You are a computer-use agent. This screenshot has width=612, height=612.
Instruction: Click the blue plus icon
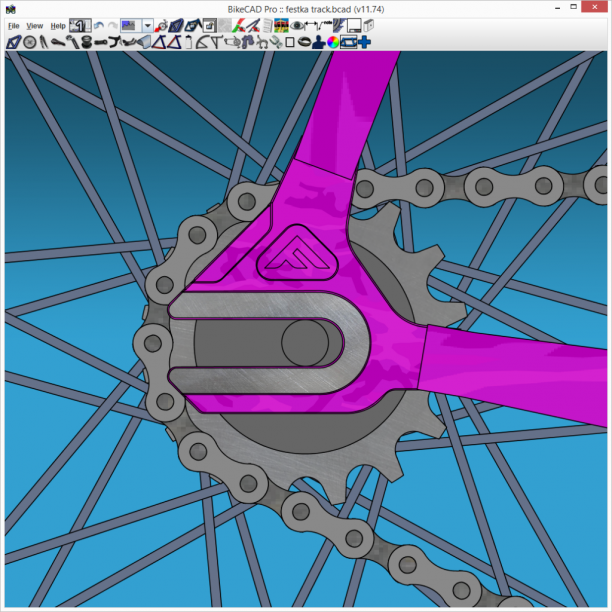click(x=364, y=42)
